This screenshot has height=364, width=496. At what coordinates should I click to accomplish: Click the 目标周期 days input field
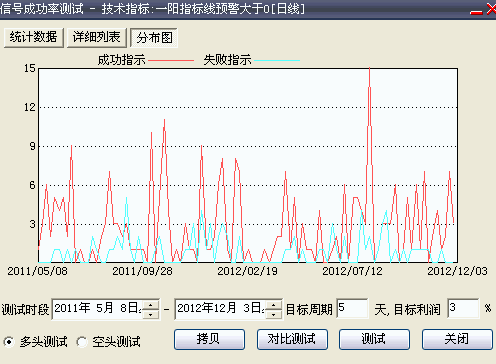tap(352, 308)
